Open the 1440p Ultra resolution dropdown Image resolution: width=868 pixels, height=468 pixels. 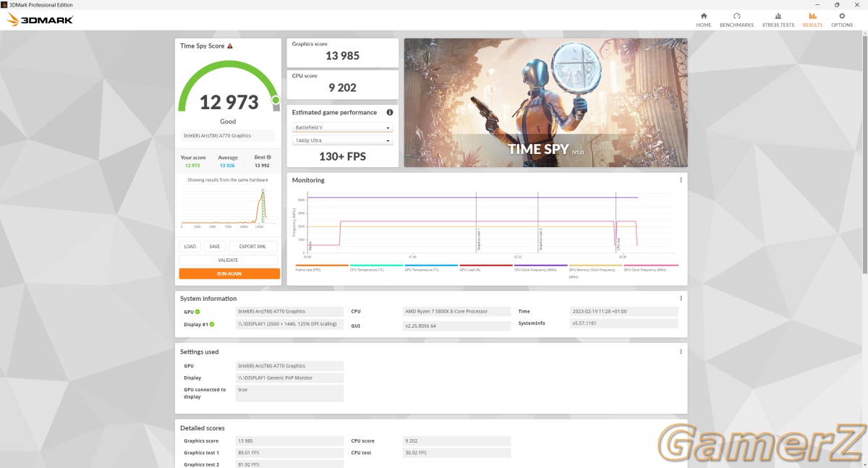coord(342,140)
